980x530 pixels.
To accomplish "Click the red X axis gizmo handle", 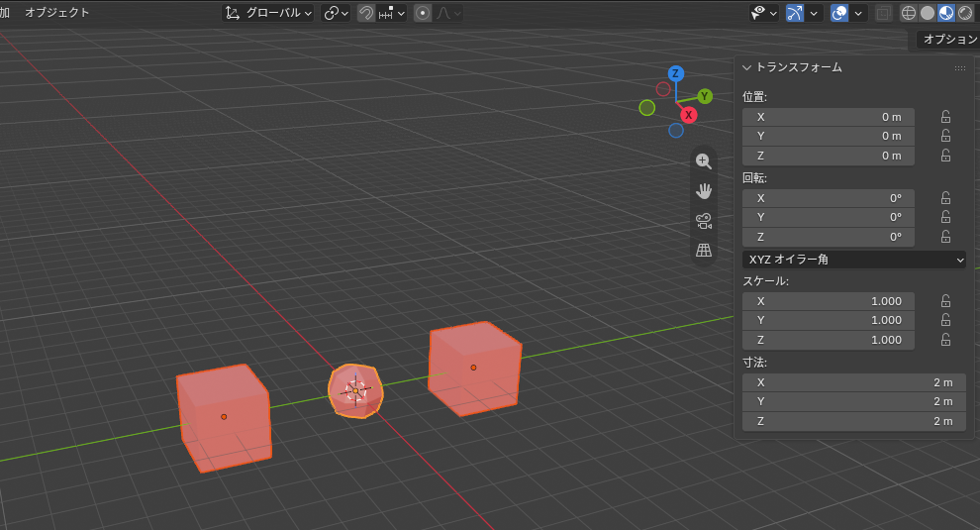I will [x=688, y=115].
